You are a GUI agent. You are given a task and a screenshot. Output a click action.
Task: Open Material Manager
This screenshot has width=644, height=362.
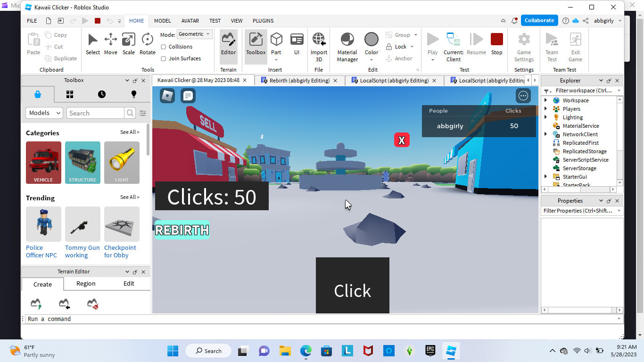[x=347, y=46]
